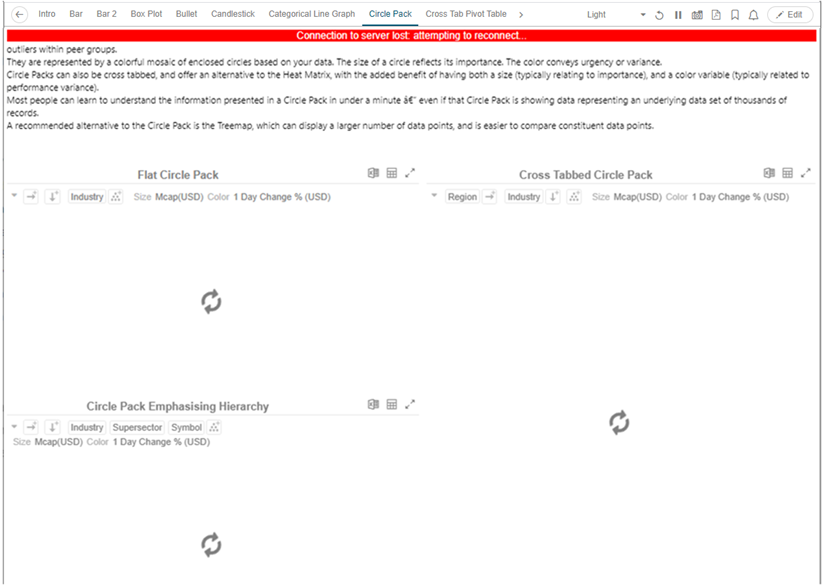Add column breakdown after Region
The image size is (824, 586).
point(490,197)
